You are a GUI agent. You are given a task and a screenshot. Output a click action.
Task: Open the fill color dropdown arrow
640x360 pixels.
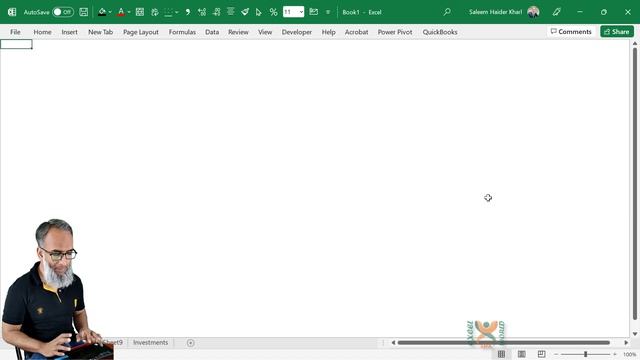110,12
